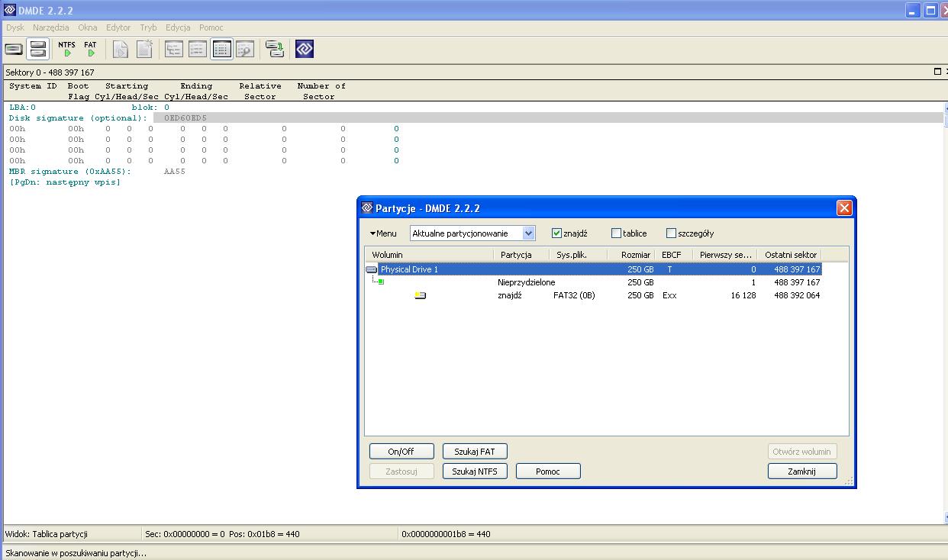Screen dimensions: 948x560
Task: Open the Edytor menu
Action: coord(118,27)
